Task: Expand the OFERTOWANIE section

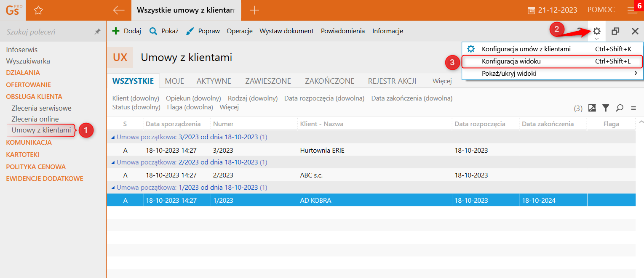Action: pos(28,85)
